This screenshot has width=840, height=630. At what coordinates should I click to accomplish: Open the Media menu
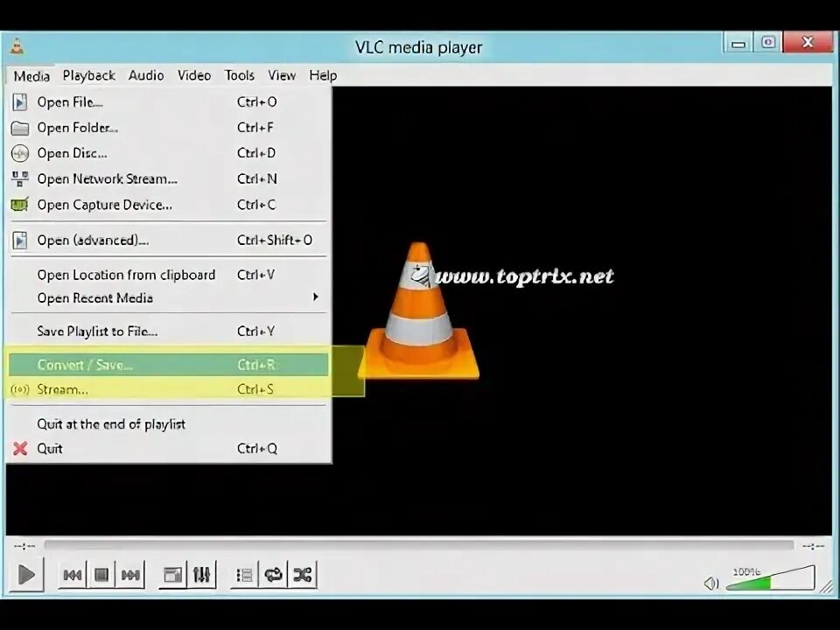coord(31,75)
